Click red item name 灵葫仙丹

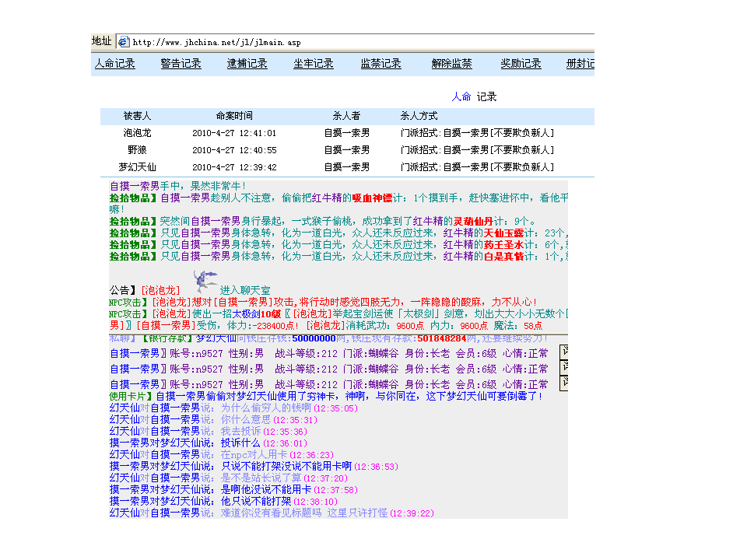click(x=473, y=222)
